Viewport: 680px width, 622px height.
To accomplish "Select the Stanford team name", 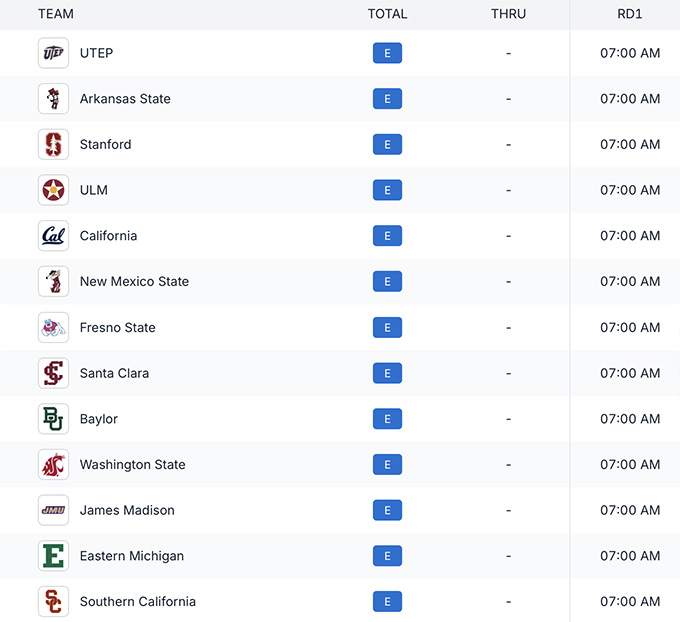I will coord(105,144).
